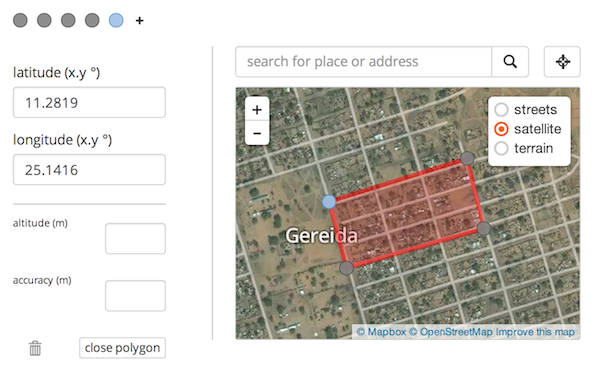The height and width of the screenshot is (375, 600).
Task: Open the OpenStreetMap attribution link
Action: tap(451, 332)
